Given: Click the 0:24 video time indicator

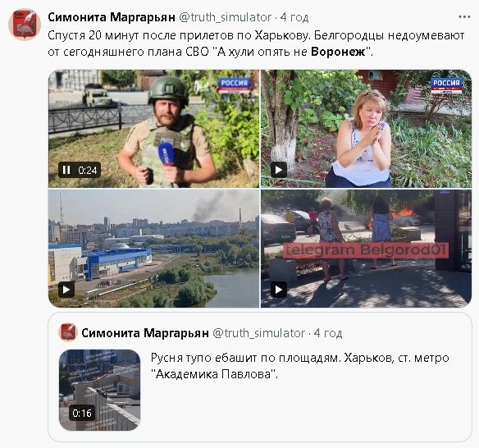Looking at the screenshot, I should (88, 170).
